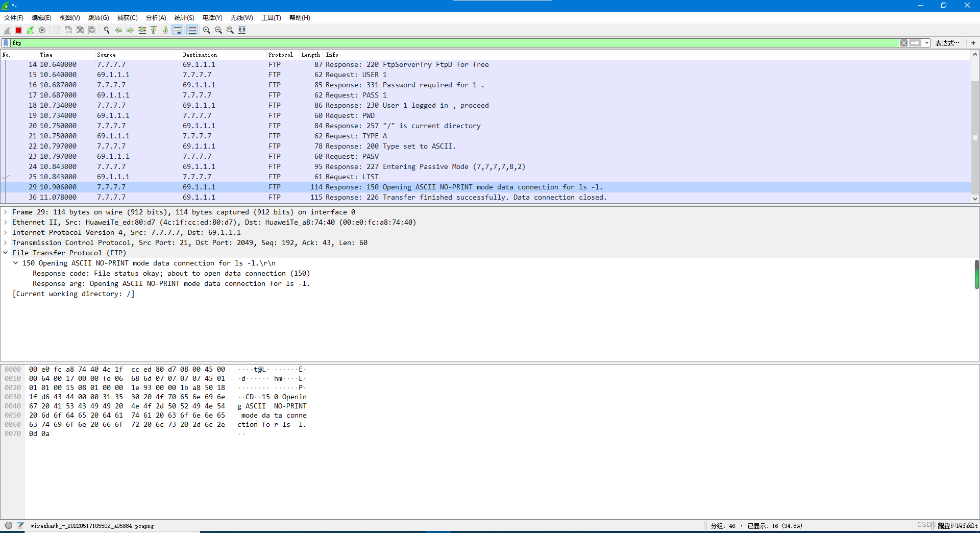Click hex offset 0040 in bytes pane
This screenshot has height=533, width=980.
point(13,406)
